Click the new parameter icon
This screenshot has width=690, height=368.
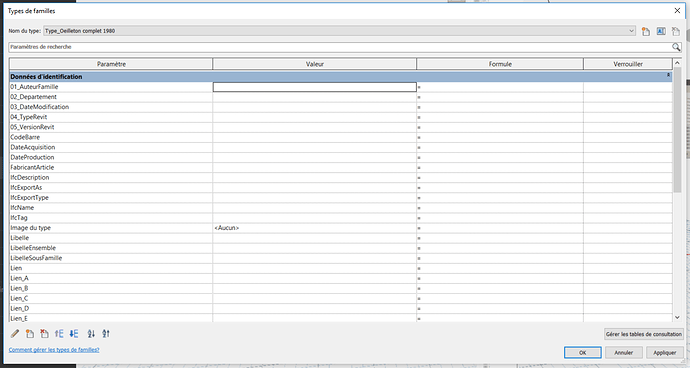coord(29,334)
